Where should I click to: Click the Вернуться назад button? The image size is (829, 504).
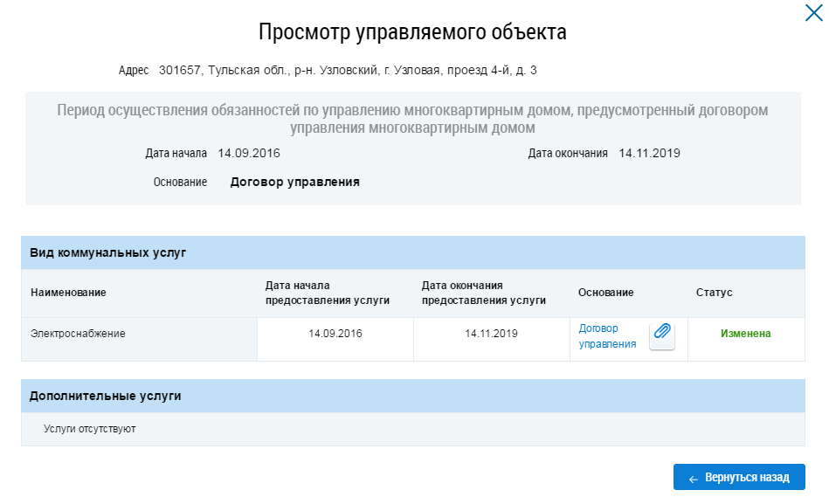[739, 478]
